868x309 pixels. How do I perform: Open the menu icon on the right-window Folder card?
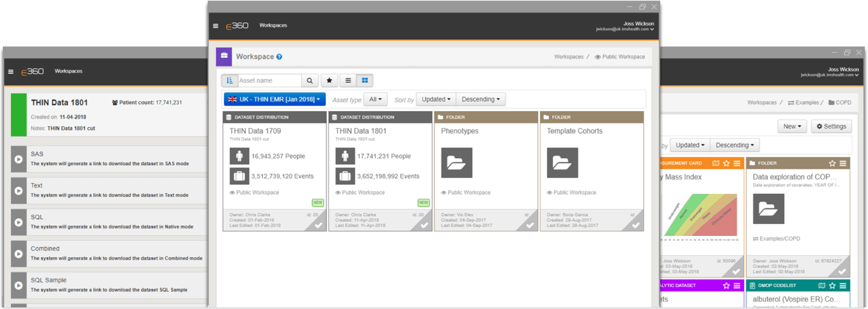tap(843, 163)
